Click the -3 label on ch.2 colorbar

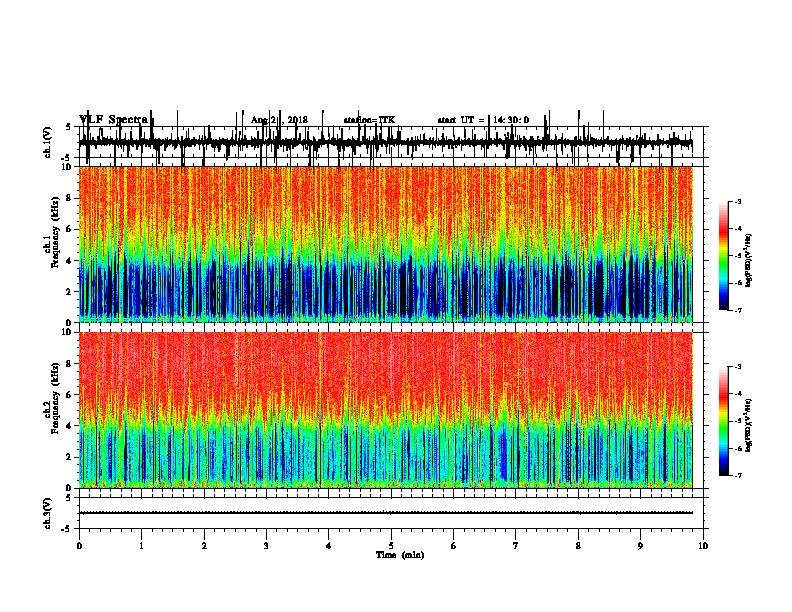click(x=738, y=367)
